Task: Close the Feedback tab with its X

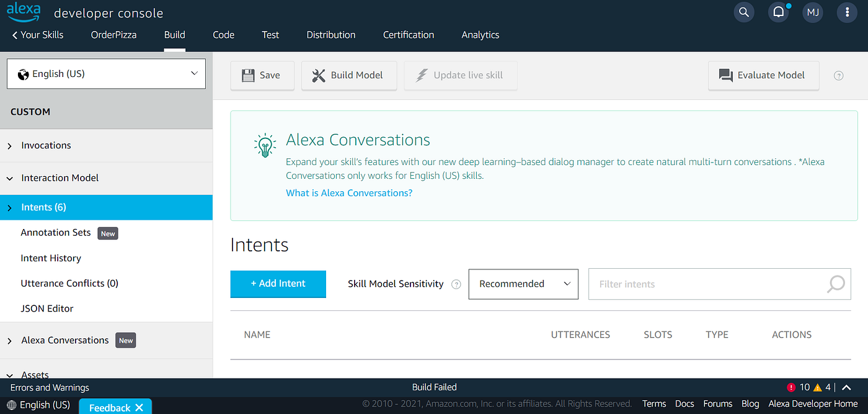Action: [139, 407]
